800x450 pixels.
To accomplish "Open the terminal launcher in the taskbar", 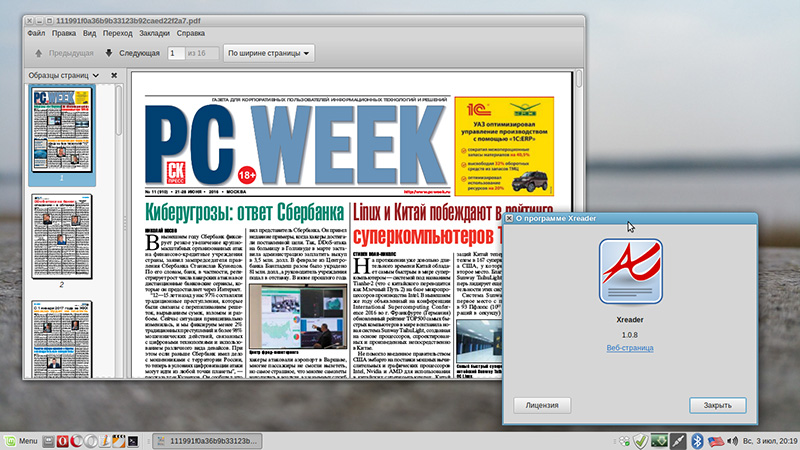I will pyautogui.click(x=133, y=441).
